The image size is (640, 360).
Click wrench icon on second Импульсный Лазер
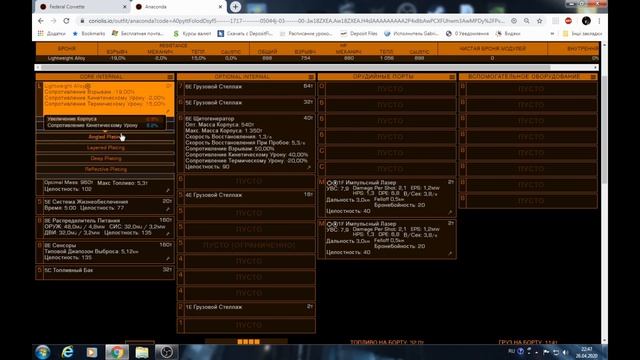click(x=450, y=253)
